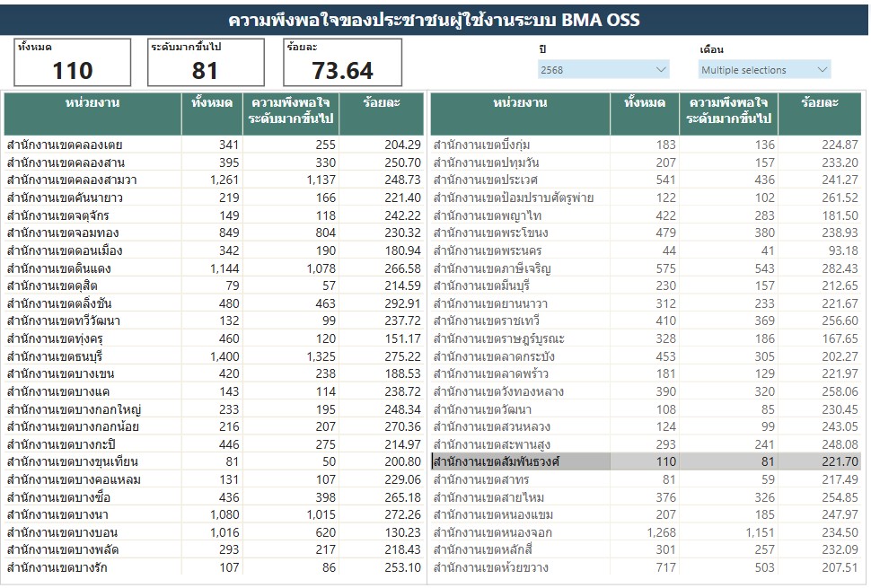Select the สำนักงานเขตคลองเตย row name
The height and width of the screenshot is (588, 871).
pos(65,145)
